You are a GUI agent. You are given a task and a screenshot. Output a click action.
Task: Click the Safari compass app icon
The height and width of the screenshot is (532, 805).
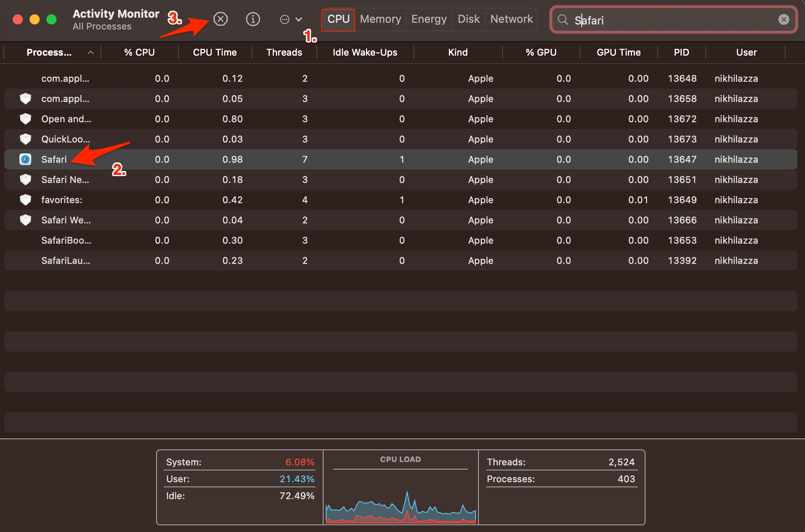coord(25,159)
